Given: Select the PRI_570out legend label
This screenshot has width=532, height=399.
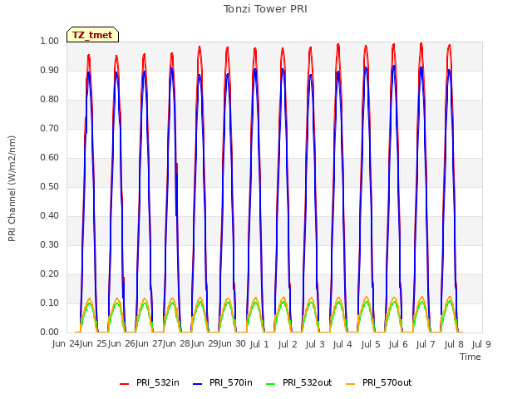Looking at the screenshot, I should [387, 382].
